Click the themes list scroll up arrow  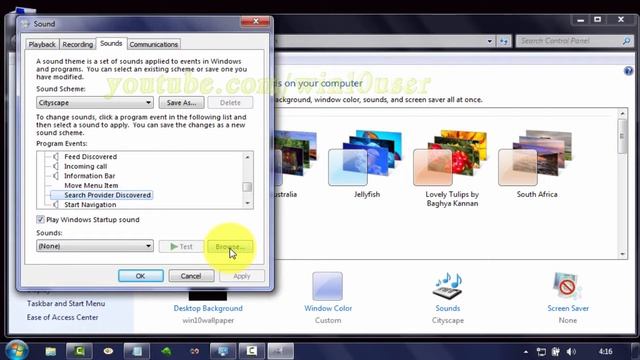[622, 113]
